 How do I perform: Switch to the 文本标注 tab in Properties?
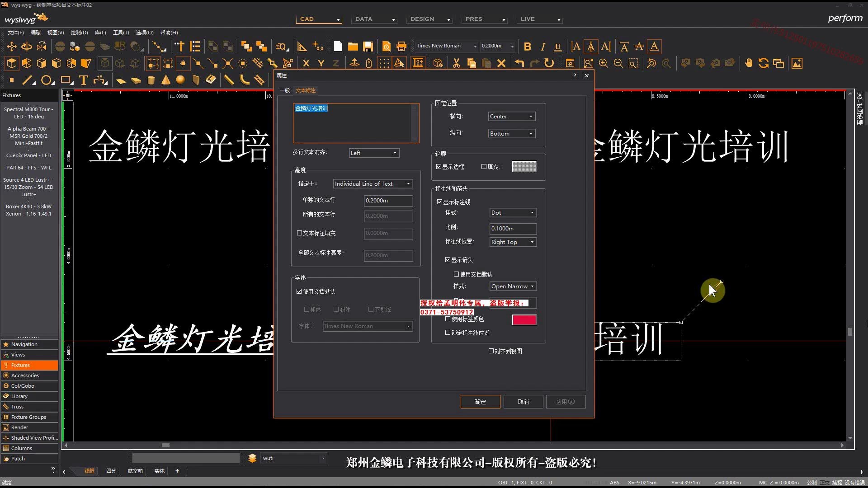pyautogui.click(x=305, y=90)
